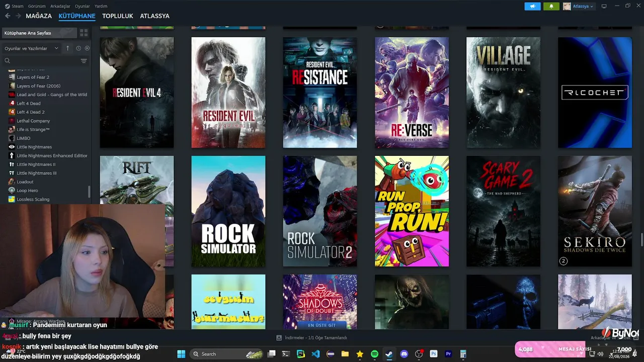Screen dimensions: 644x362
Task: Open Photoshop from the taskbar
Action: point(434,354)
